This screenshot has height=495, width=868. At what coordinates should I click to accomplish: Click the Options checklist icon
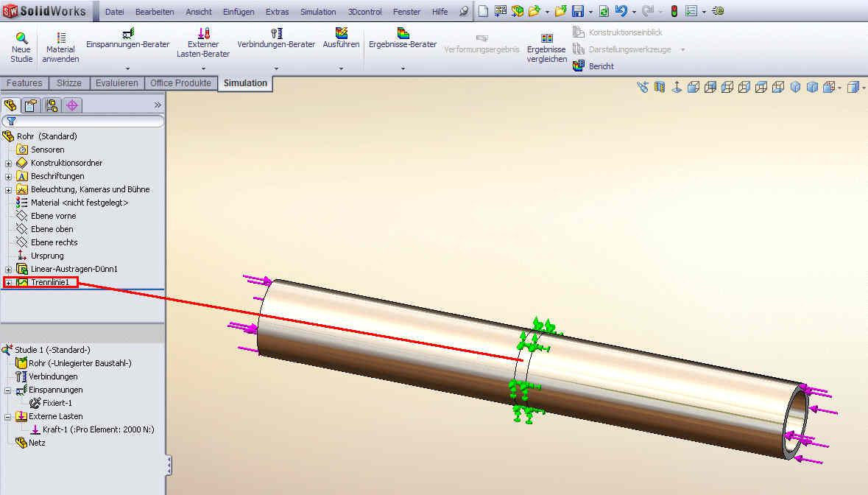point(691,11)
